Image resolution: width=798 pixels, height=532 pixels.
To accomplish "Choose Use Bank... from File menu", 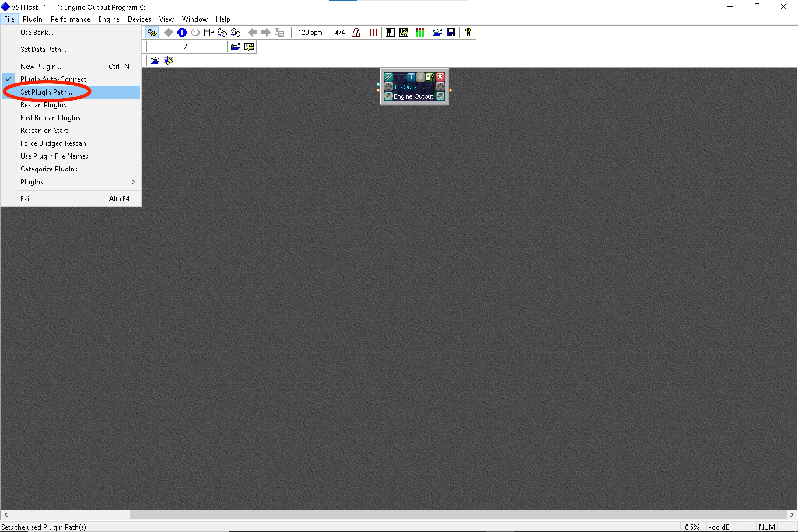I will tap(71, 33).
